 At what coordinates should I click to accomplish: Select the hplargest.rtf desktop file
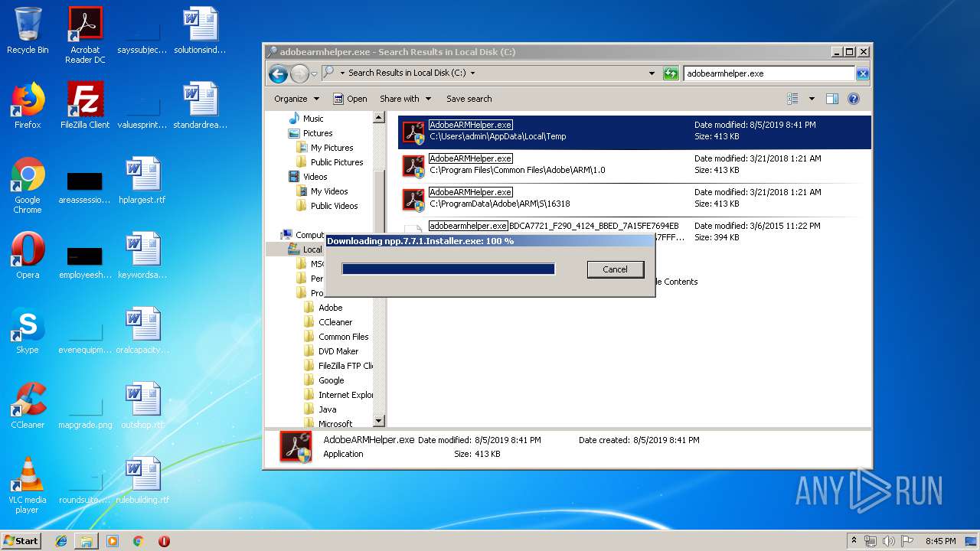(x=142, y=181)
